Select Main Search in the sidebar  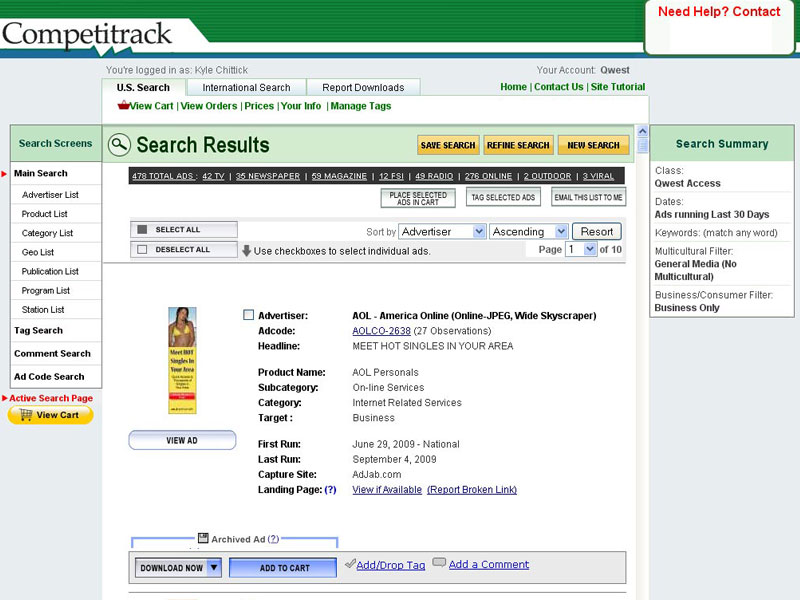(x=41, y=173)
